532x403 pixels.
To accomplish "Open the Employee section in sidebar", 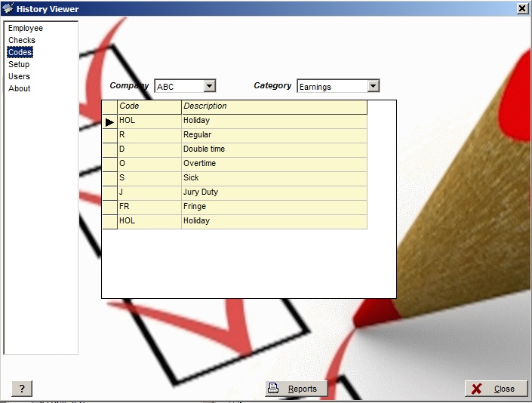I will point(26,28).
